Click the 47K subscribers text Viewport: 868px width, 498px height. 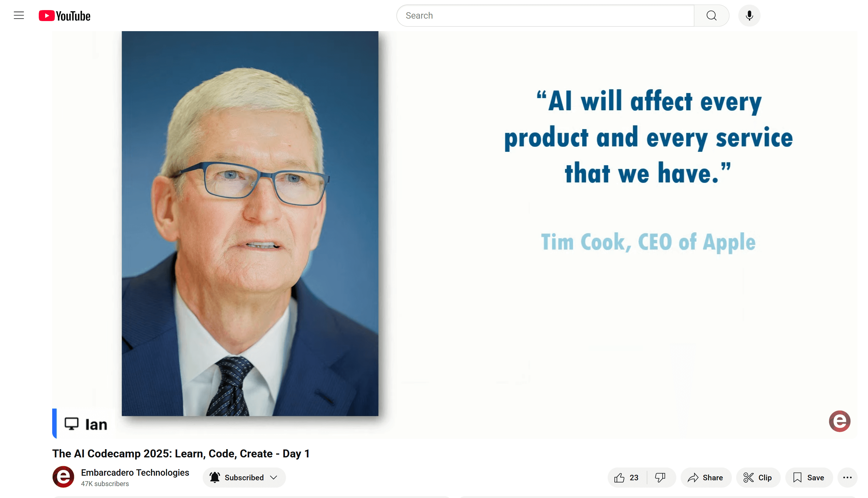coord(105,484)
